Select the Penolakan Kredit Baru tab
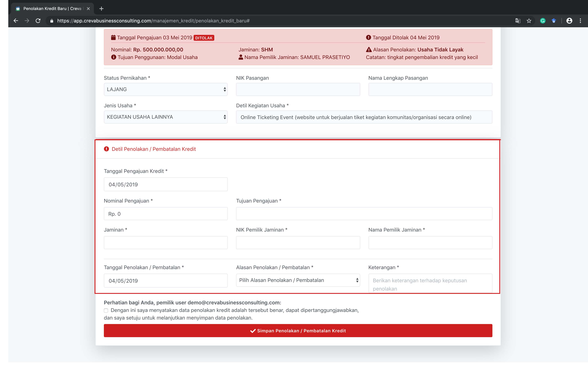 pyautogui.click(x=52, y=9)
